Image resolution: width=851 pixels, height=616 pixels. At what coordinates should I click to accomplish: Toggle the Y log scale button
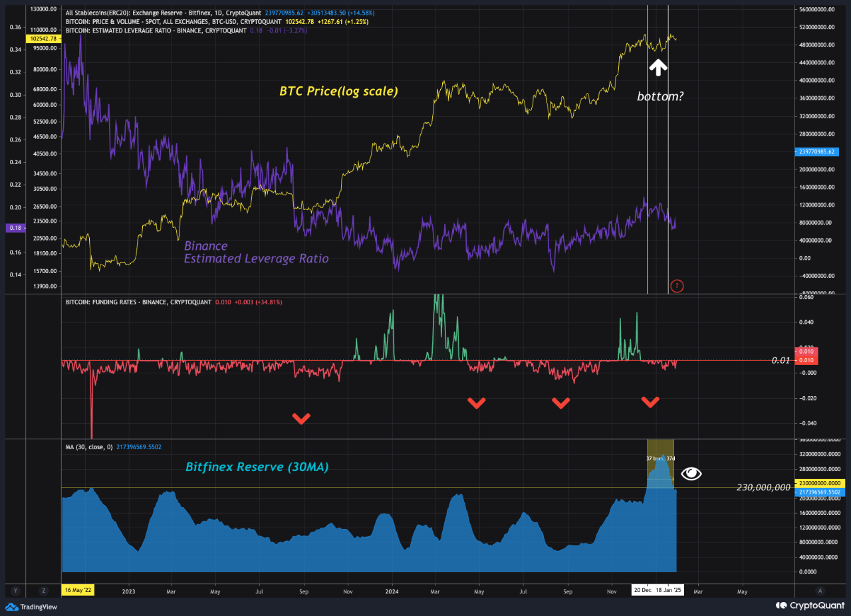click(x=14, y=590)
